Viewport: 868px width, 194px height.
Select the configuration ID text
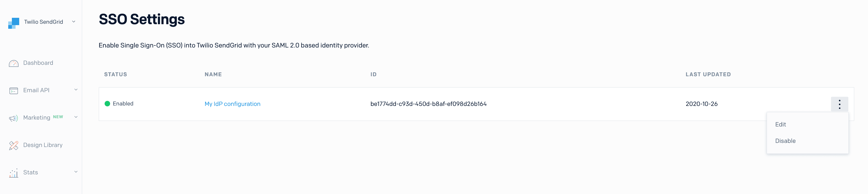(429, 104)
